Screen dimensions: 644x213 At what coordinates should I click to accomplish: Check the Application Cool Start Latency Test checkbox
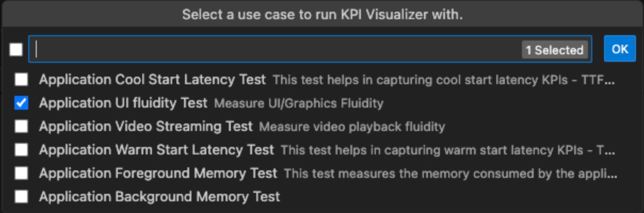click(21, 80)
